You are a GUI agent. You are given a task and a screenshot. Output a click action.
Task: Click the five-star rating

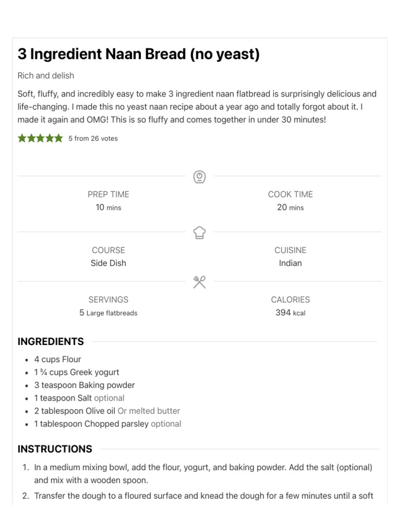tap(40, 138)
